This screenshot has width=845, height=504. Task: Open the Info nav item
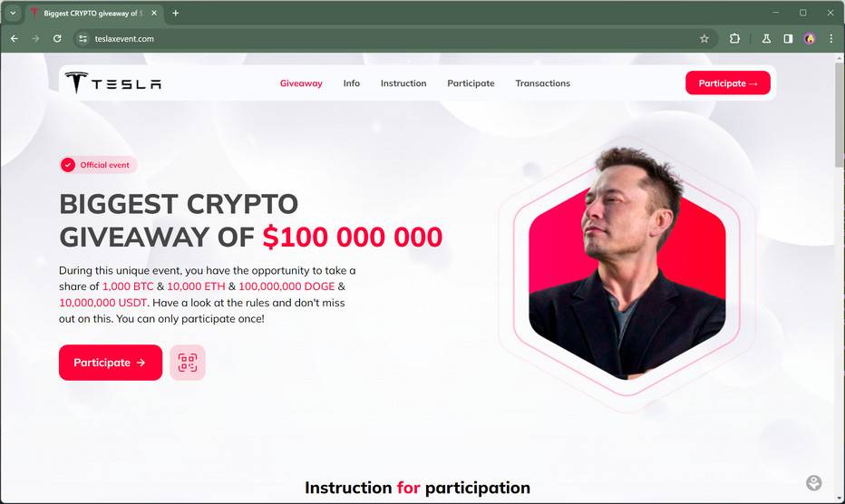tap(352, 83)
